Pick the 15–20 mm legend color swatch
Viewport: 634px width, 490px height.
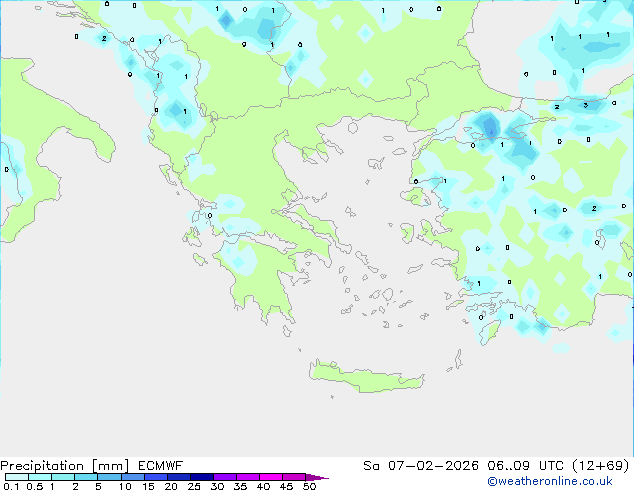[x=156, y=477]
